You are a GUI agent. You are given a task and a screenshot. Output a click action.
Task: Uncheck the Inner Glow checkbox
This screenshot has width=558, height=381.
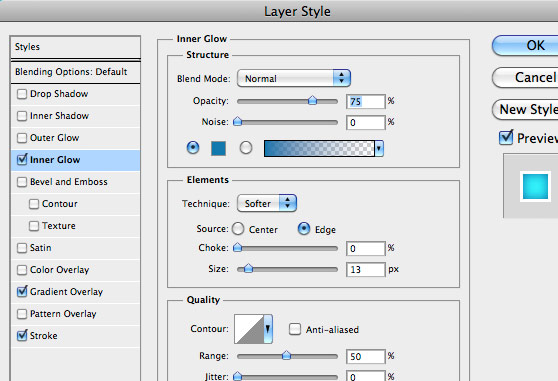(x=22, y=160)
